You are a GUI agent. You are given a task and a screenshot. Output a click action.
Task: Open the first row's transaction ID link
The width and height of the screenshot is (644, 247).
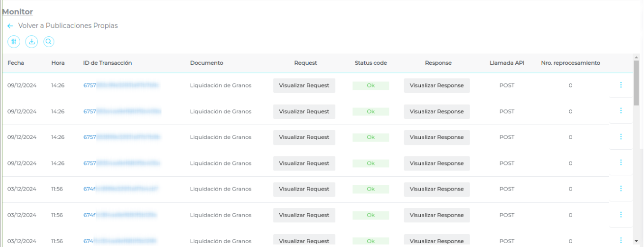(121, 85)
